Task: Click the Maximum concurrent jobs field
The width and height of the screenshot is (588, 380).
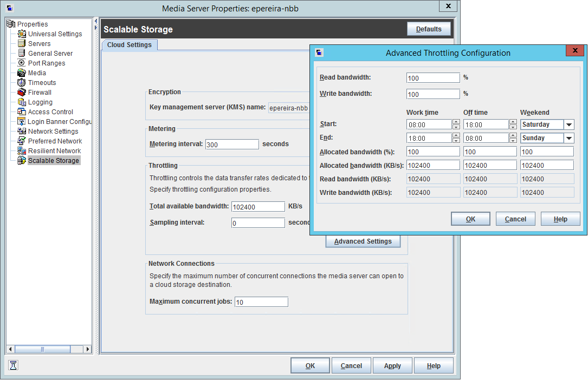Action: [261, 302]
